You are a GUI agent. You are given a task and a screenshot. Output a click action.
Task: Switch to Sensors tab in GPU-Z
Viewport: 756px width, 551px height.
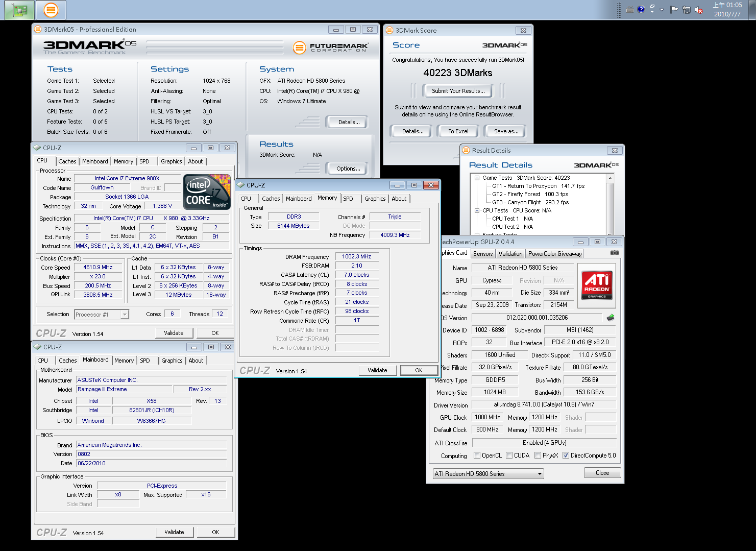click(483, 254)
